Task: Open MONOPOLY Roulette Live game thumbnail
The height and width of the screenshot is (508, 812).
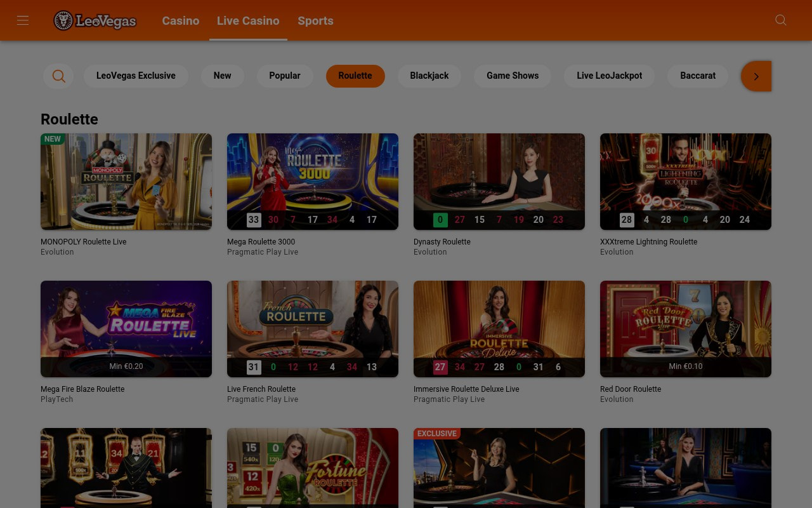Action: [x=126, y=182]
